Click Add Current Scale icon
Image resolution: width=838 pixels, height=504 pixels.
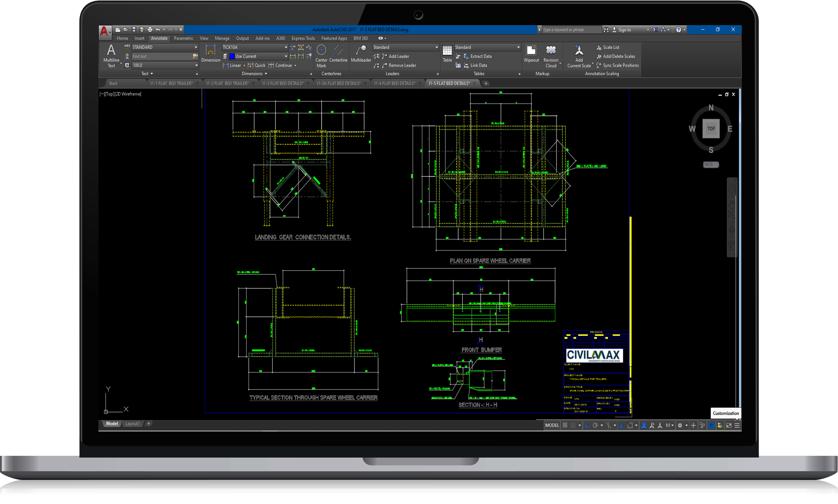point(579,55)
